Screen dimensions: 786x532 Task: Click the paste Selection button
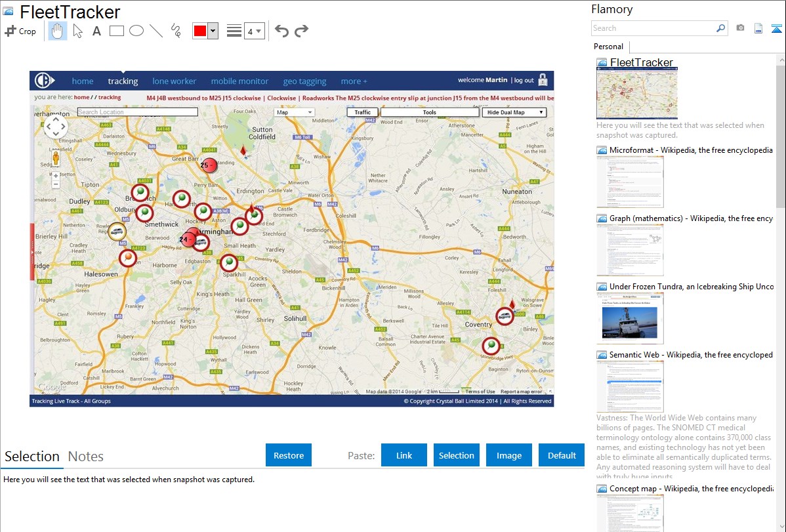456,455
